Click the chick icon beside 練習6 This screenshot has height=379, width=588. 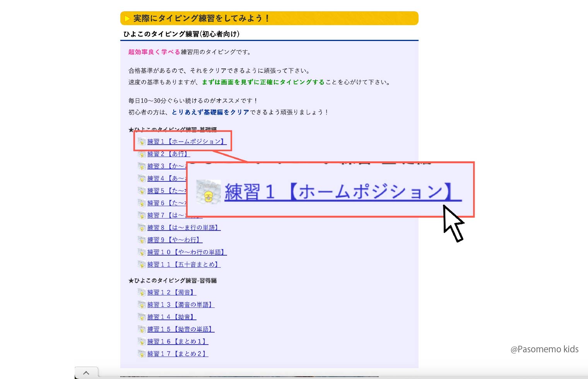coord(142,203)
